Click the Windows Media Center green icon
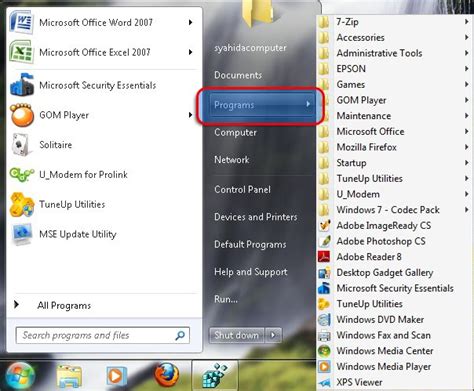The image size is (474, 391). tap(324, 351)
